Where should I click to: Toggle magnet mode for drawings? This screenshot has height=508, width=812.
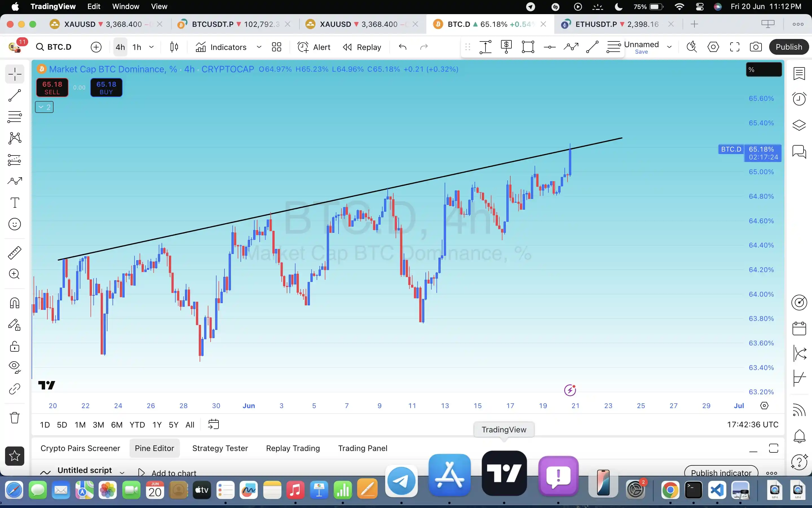15,303
